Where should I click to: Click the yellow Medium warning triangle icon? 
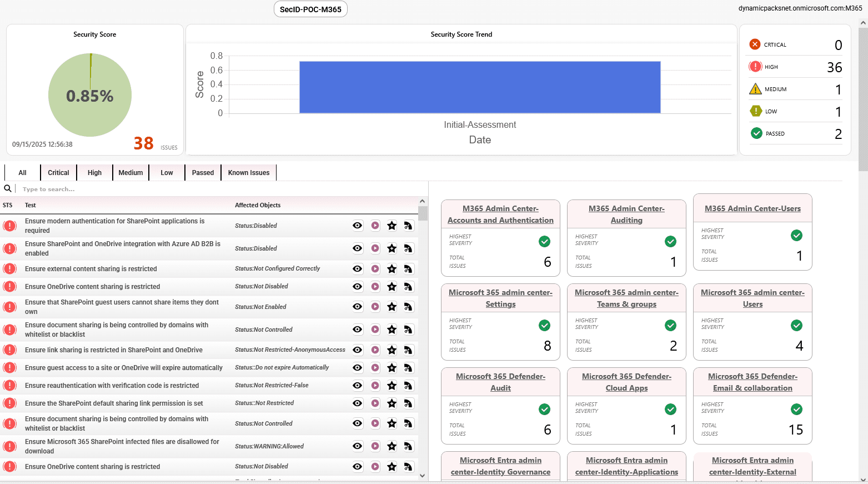755,89
